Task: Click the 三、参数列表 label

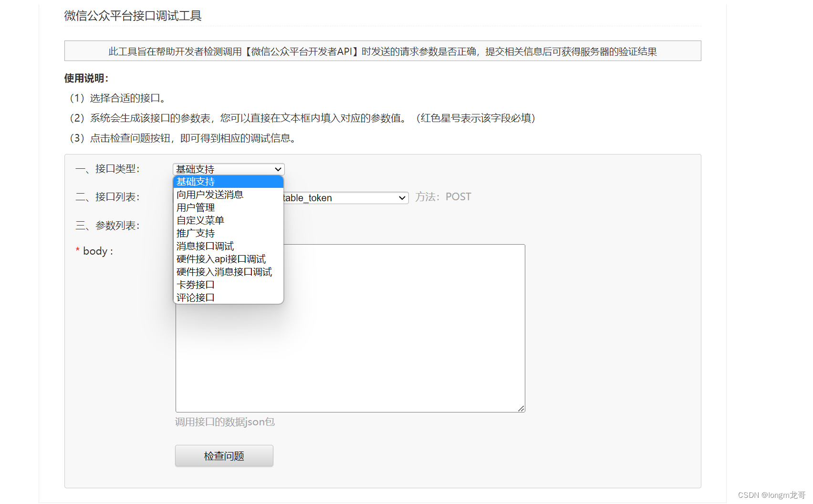Action: [x=107, y=226]
